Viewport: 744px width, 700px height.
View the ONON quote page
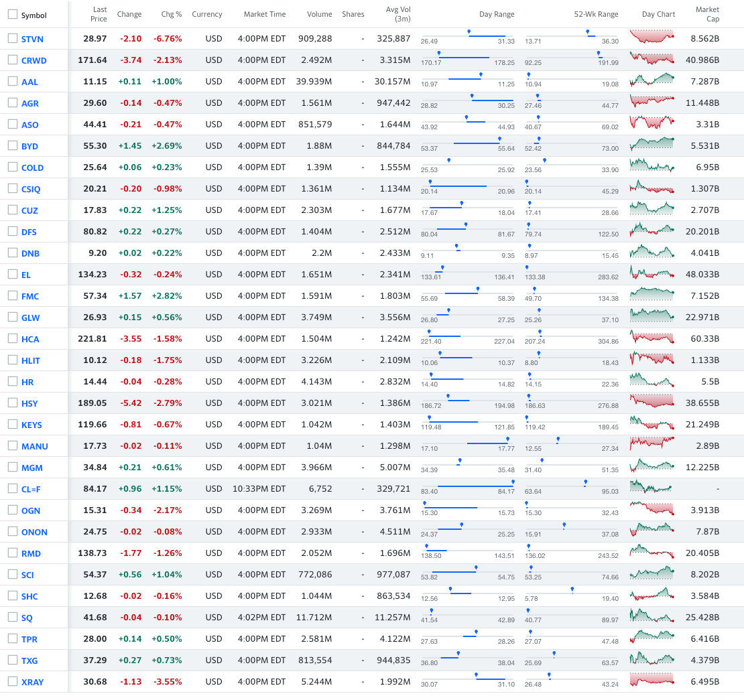34,532
